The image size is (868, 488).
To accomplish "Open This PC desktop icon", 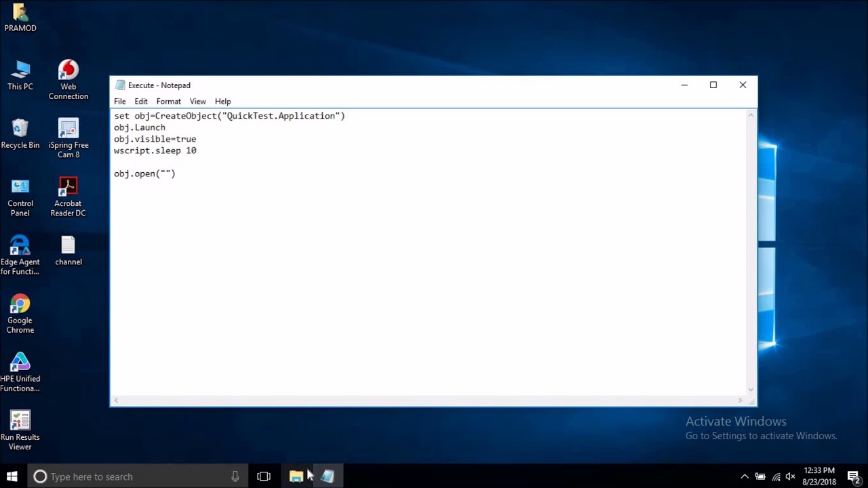I will pos(20,75).
